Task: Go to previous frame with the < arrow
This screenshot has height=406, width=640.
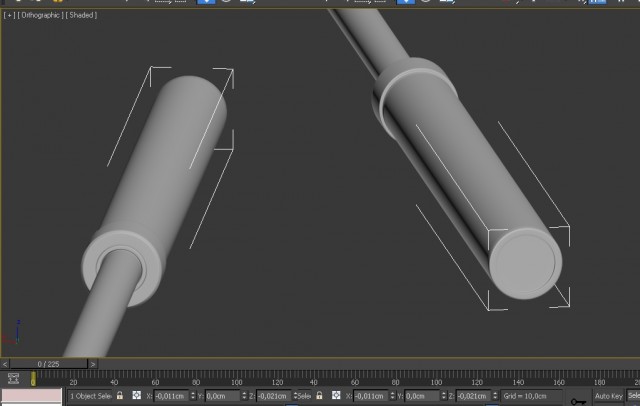Action: [x=5, y=364]
